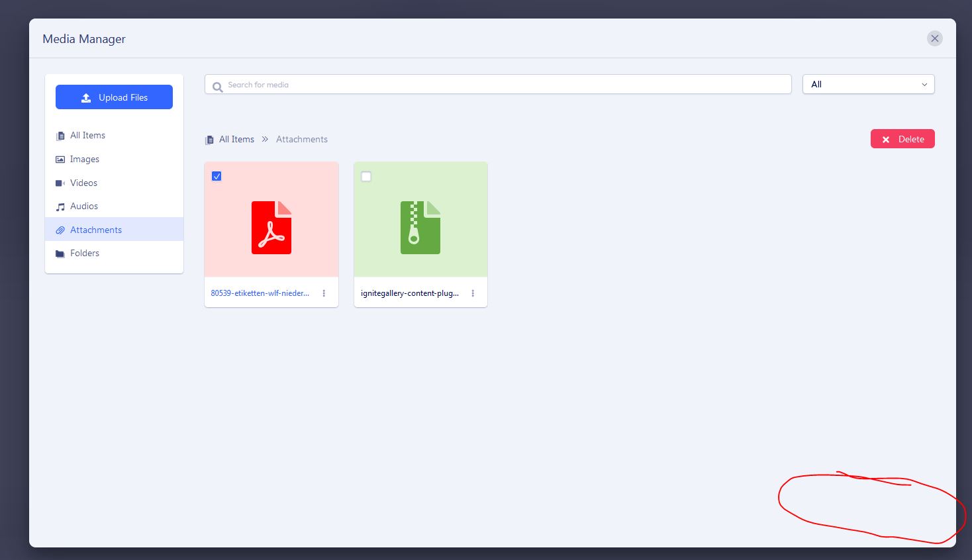Image resolution: width=972 pixels, height=560 pixels.
Task: Click the paperclip Attachments icon in sidebar
Action: pos(60,230)
